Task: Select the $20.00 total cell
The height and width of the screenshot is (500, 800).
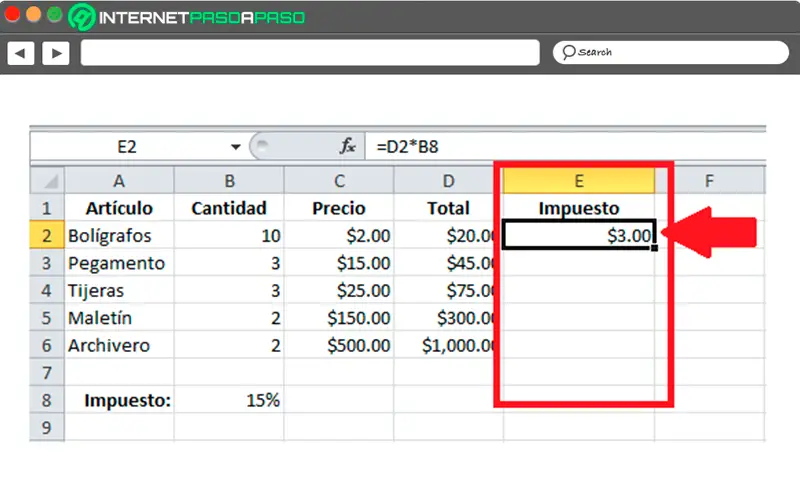Action: pos(448,235)
